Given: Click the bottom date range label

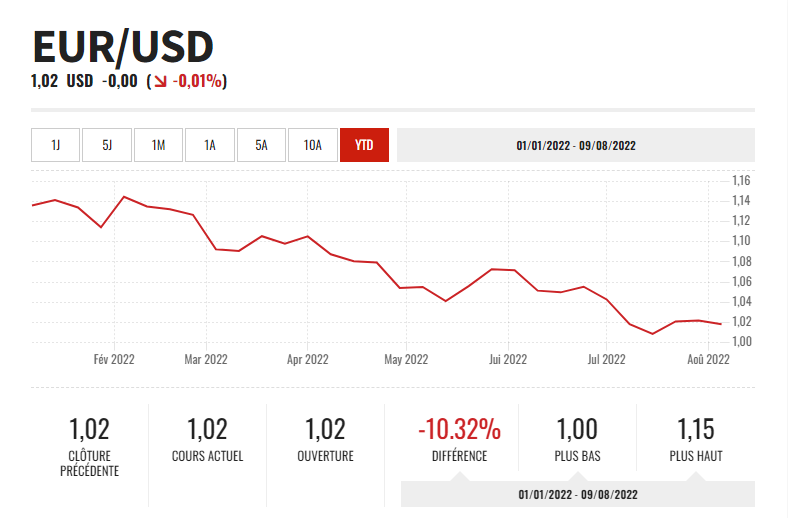Looking at the screenshot, I should pyautogui.click(x=578, y=495).
